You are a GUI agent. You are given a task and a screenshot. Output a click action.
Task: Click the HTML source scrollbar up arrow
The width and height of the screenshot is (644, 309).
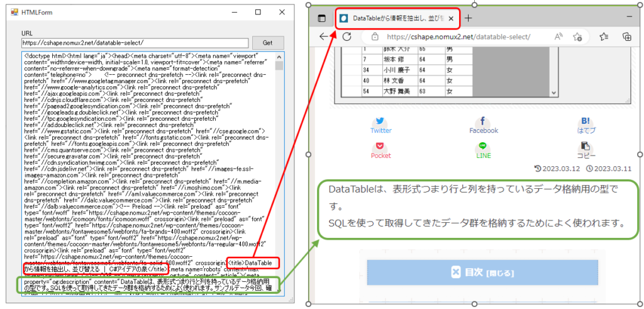pyautogui.click(x=279, y=56)
